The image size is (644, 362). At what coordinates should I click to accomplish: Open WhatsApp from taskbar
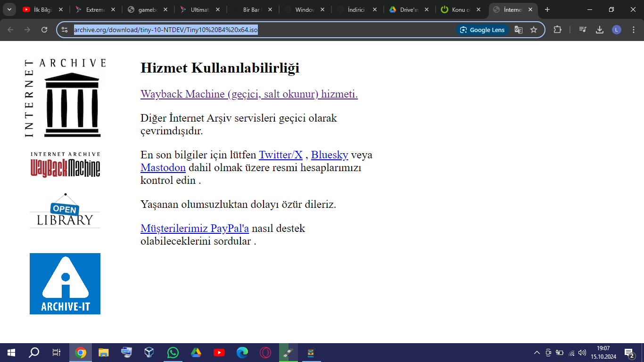173,353
